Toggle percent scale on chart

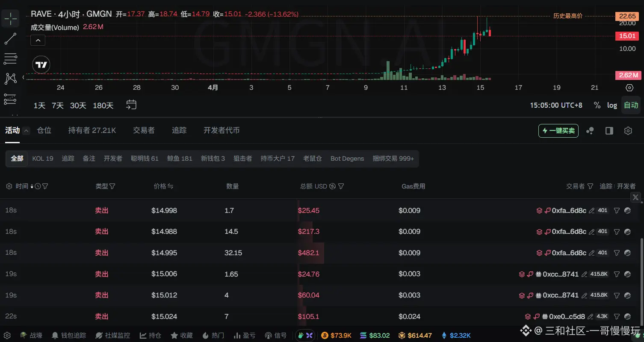597,105
